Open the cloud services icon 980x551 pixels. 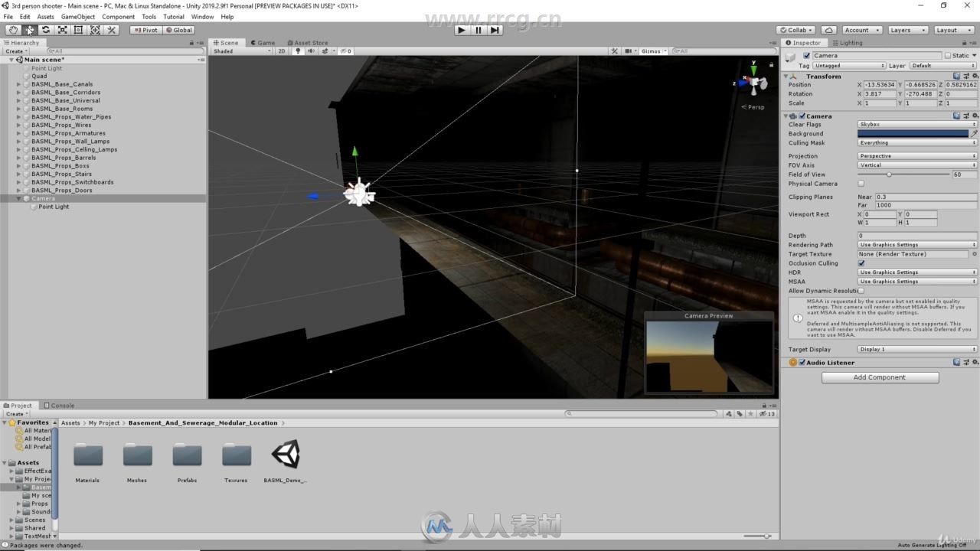[828, 30]
